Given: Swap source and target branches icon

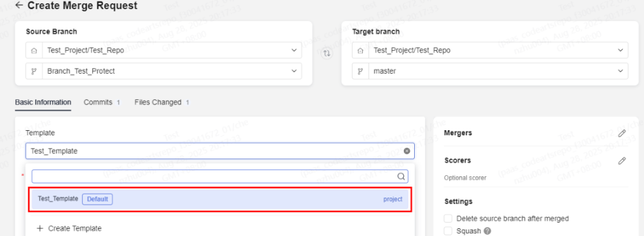Looking at the screenshot, I should tap(327, 53).
